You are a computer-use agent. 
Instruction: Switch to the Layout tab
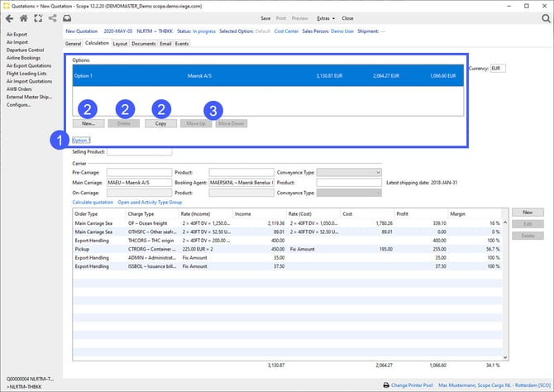click(x=120, y=43)
